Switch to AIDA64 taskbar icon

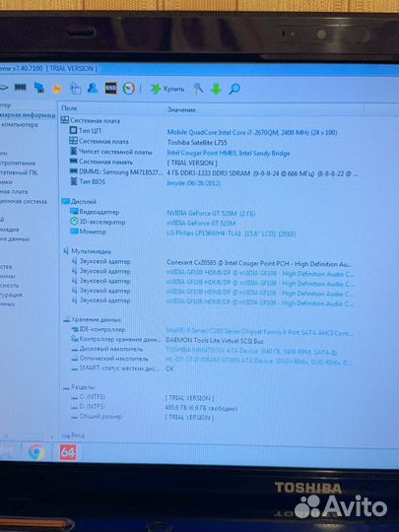pos(68,452)
